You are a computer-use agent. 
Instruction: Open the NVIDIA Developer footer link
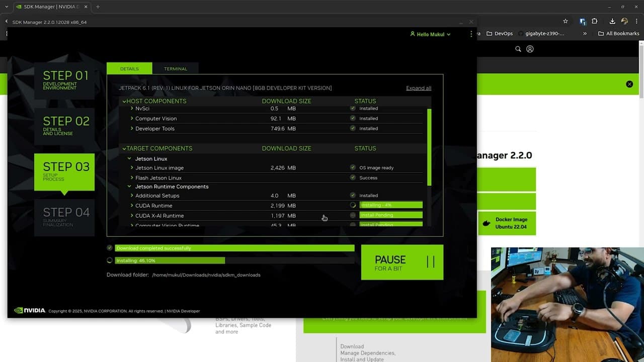[x=183, y=311]
